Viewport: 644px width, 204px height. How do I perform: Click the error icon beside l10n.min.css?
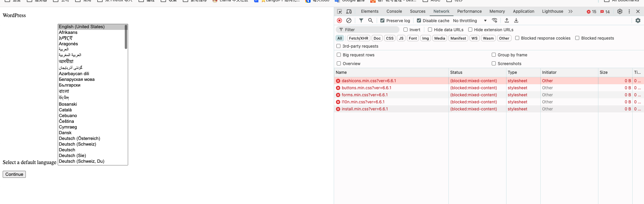tap(338, 102)
